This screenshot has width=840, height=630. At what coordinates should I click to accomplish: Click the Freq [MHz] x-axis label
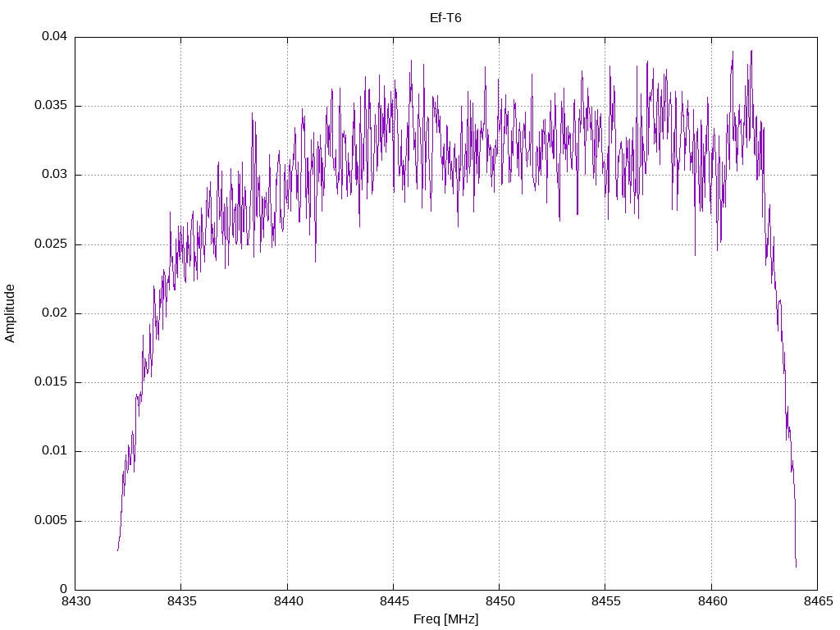445,619
